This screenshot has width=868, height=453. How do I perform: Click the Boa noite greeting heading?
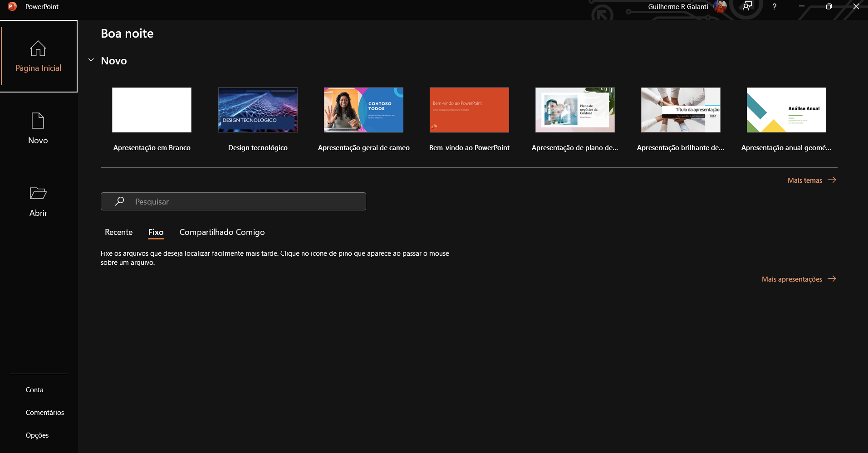tap(127, 34)
